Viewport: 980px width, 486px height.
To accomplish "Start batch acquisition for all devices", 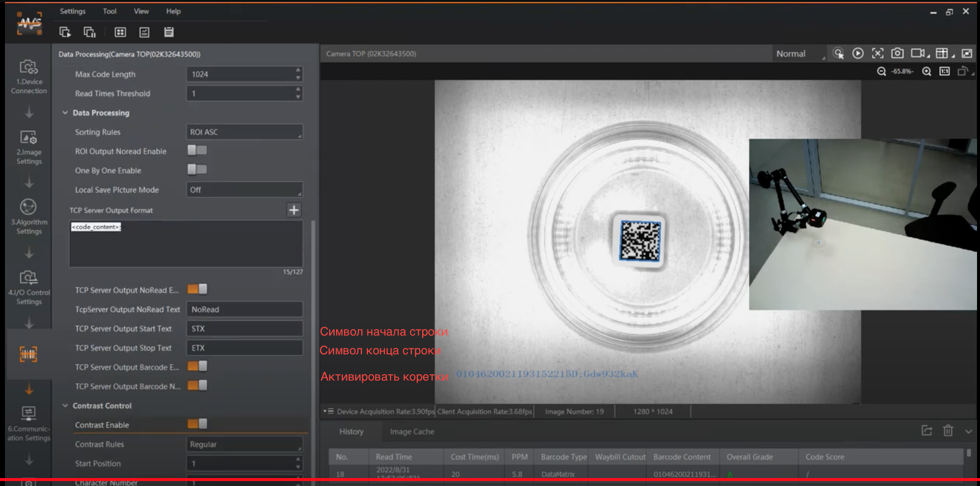I will (65, 32).
